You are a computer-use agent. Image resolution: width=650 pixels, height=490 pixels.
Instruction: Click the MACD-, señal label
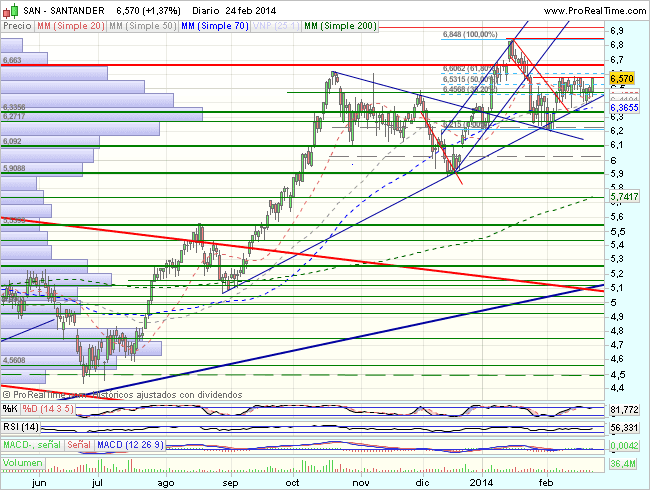(32, 445)
